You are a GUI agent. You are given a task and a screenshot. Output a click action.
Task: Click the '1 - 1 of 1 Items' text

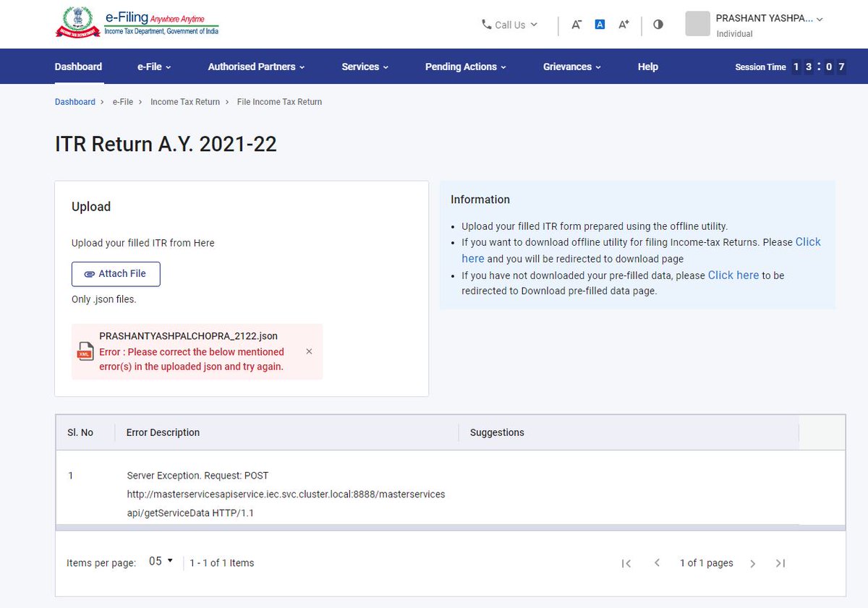tap(222, 563)
